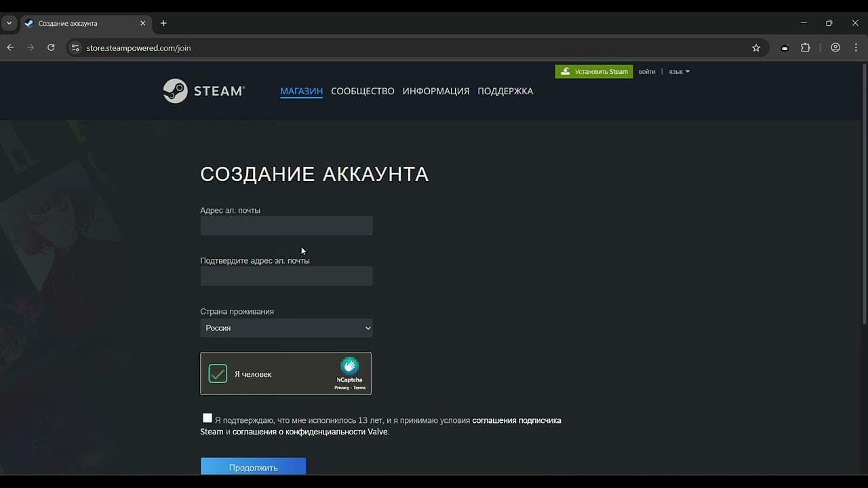Open the соглашения о конфиденциальности Valve link
Screen dimensions: 868x488
coord(310,432)
